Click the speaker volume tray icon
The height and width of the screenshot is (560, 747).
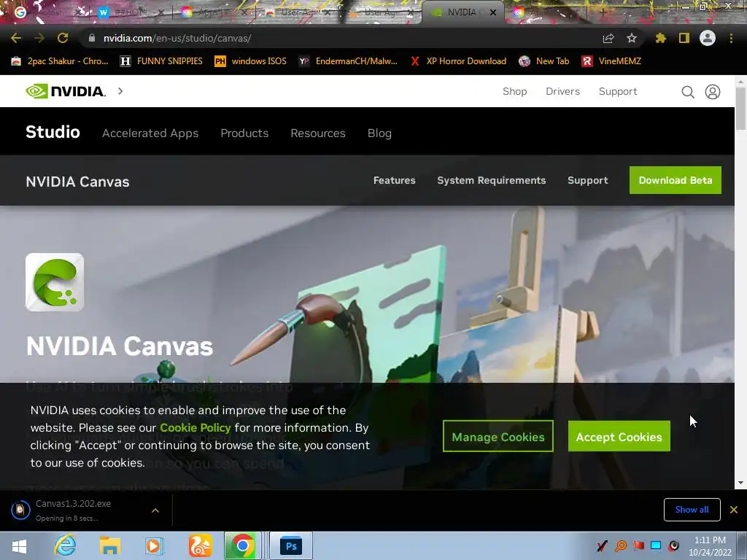click(673, 545)
